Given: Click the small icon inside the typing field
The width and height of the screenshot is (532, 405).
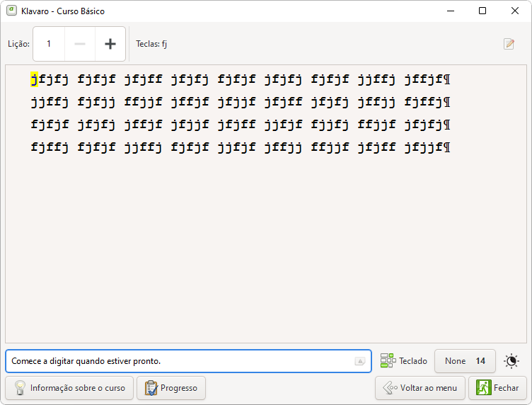Looking at the screenshot, I should (360, 361).
